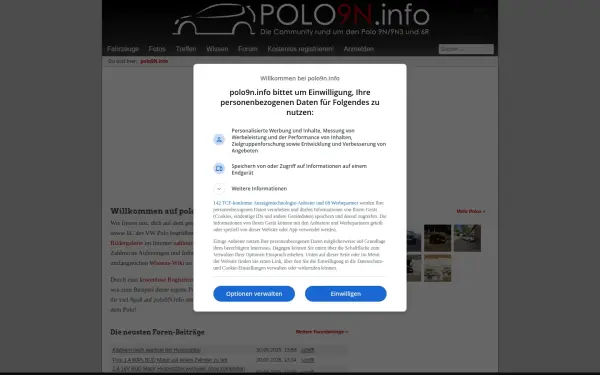
Task: Click Anmelden in the navigation bar
Action: click(x=359, y=49)
